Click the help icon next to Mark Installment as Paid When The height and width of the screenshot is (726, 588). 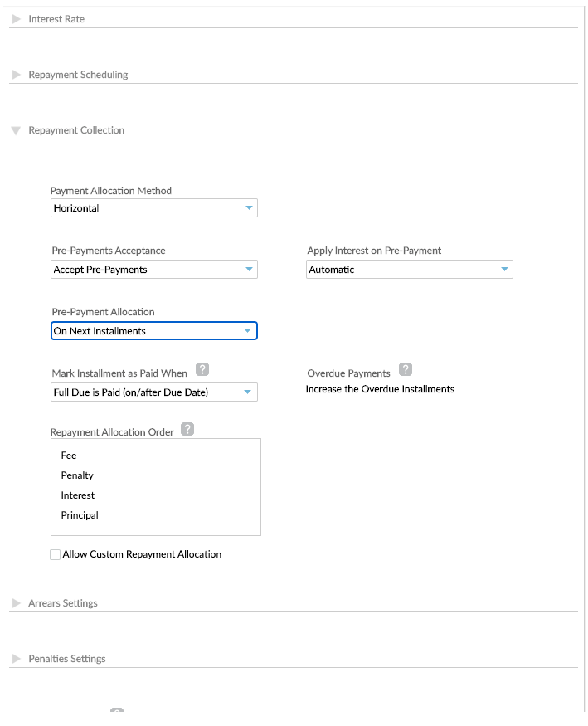[202, 369]
